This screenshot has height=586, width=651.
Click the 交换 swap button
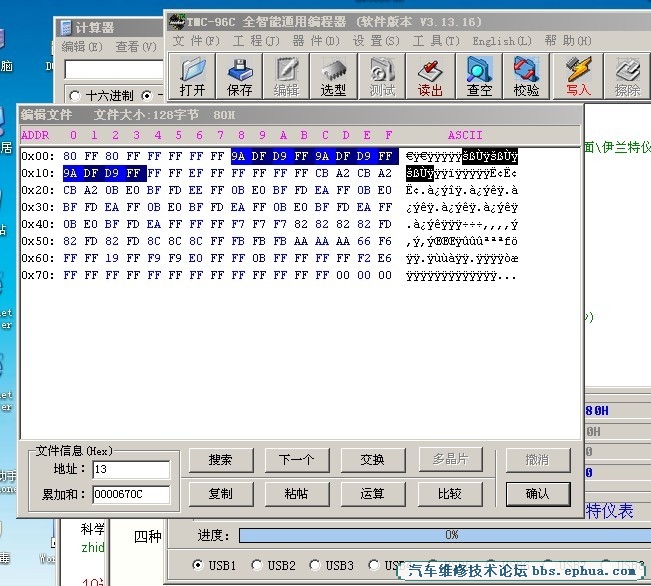click(x=373, y=460)
